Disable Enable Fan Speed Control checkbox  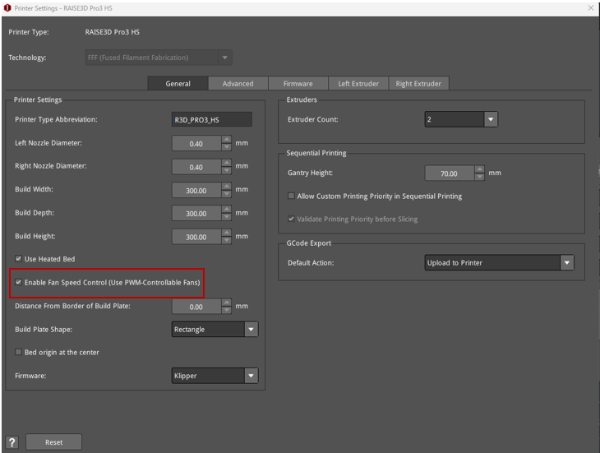pyautogui.click(x=18, y=282)
